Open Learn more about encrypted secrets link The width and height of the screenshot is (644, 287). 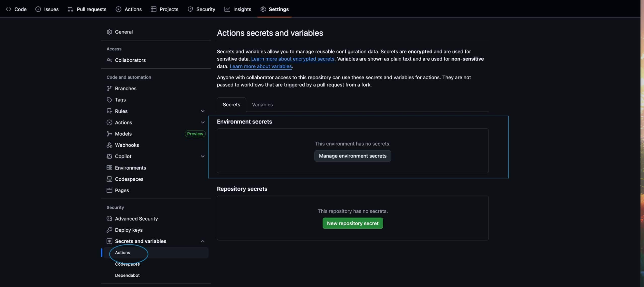click(293, 59)
